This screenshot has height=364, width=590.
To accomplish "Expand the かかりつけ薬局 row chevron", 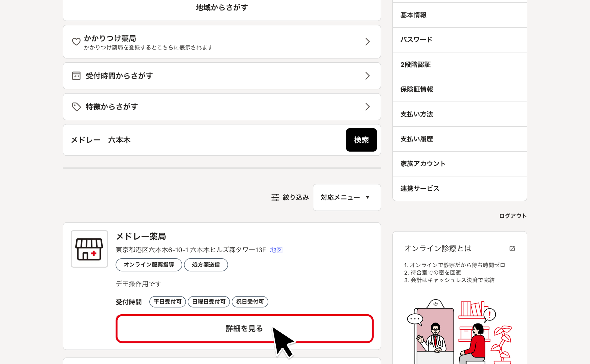I will [x=367, y=42].
